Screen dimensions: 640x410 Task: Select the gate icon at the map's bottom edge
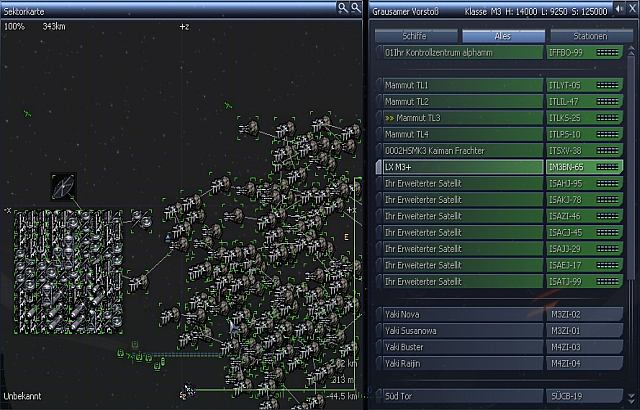pyautogui.click(x=188, y=390)
